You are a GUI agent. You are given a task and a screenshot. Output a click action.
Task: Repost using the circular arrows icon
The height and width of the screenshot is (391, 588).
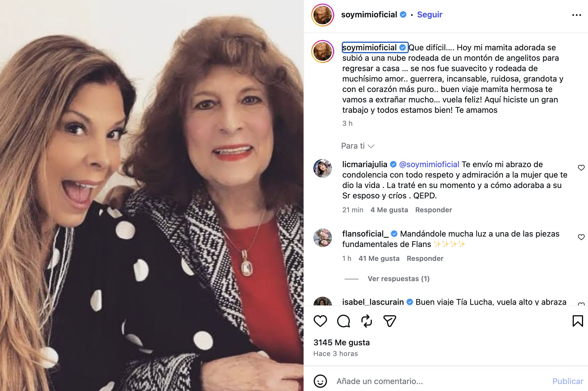pyautogui.click(x=367, y=321)
